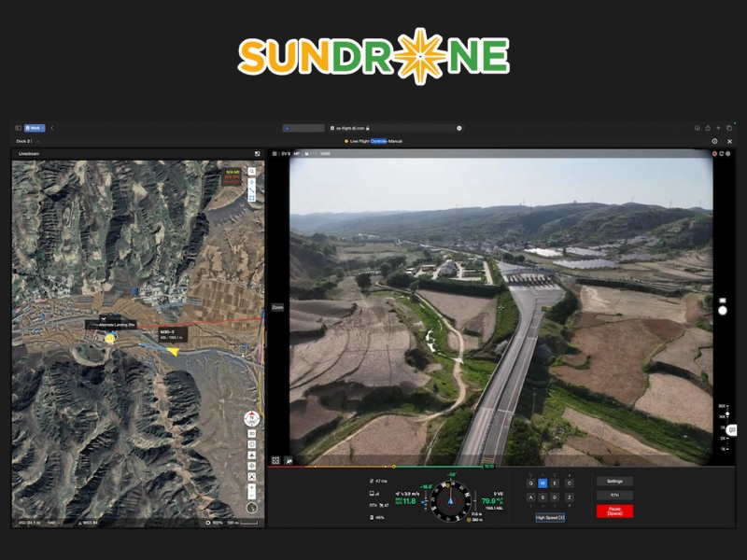Open the chat message icon
Viewport: 747px width, 560px height.
coord(732,430)
